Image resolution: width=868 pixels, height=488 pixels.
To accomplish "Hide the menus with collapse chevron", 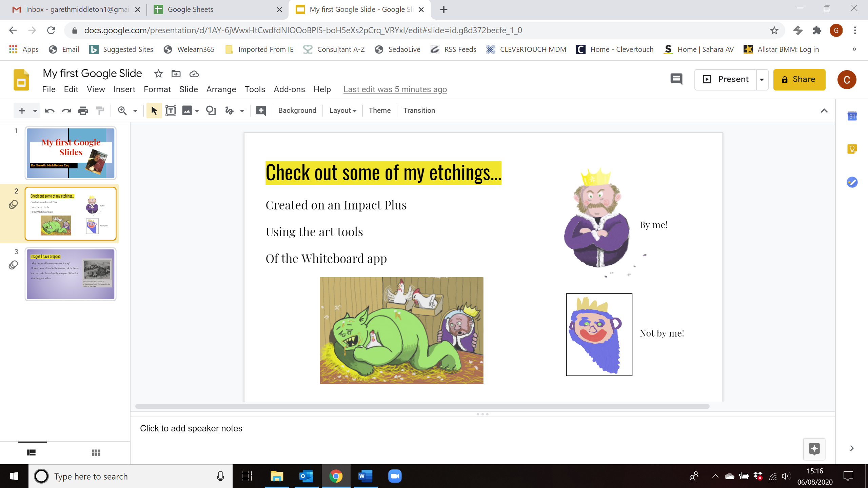I will 824,111.
